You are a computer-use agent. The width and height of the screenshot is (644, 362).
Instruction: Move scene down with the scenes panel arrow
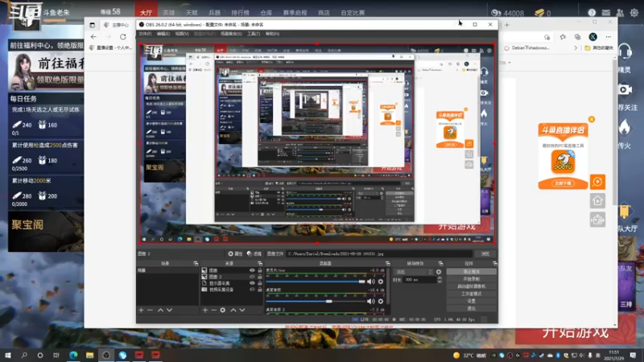point(169,311)
